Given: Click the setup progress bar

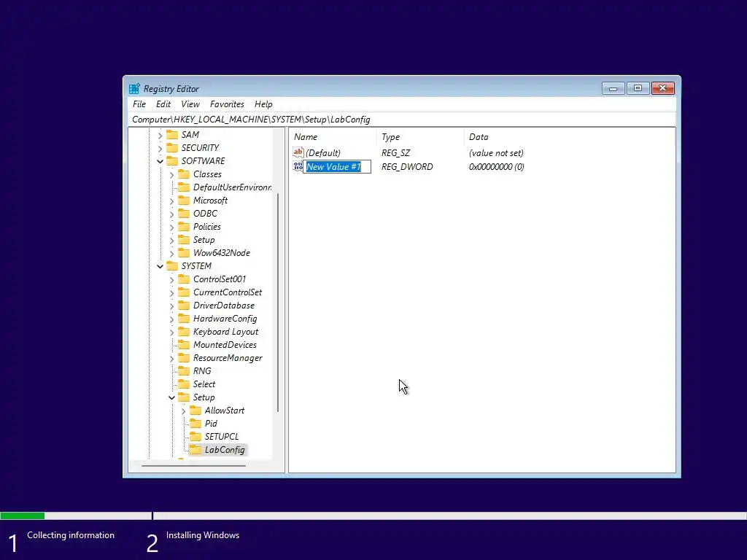Looking at the screenshot, I should 373,516.
